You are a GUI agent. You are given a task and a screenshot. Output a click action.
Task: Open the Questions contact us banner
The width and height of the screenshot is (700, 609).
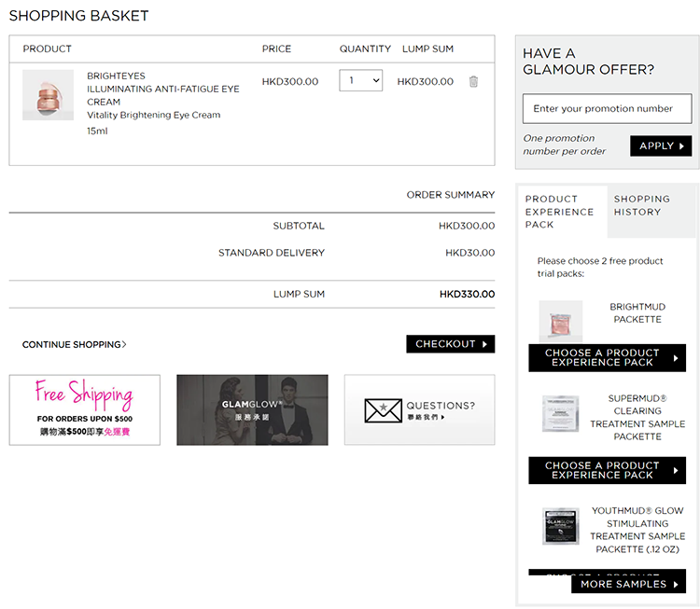coord(420,410)
